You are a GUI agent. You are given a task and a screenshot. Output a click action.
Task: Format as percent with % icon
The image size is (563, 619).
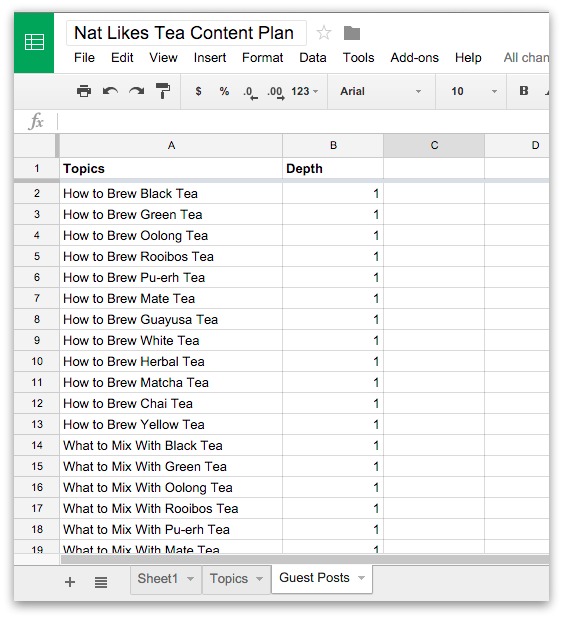click(224, 91)
